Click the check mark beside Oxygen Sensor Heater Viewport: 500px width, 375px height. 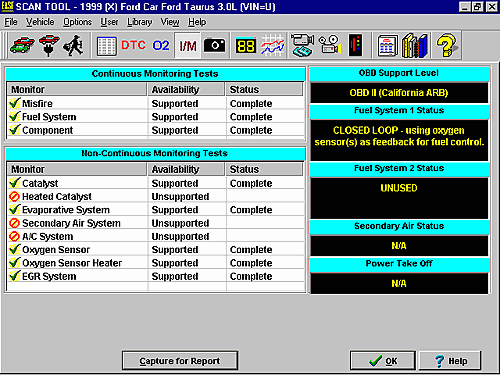tap(14, 263)
